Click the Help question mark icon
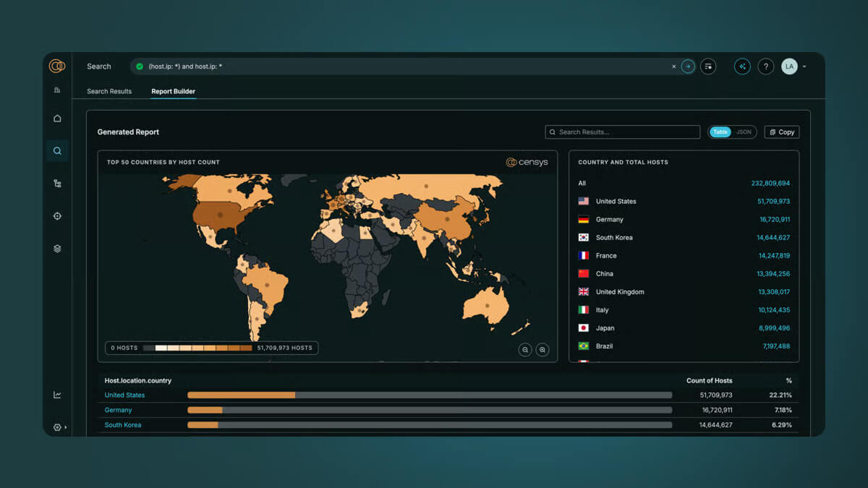The image size is (868, 488). tap(765, 66)
